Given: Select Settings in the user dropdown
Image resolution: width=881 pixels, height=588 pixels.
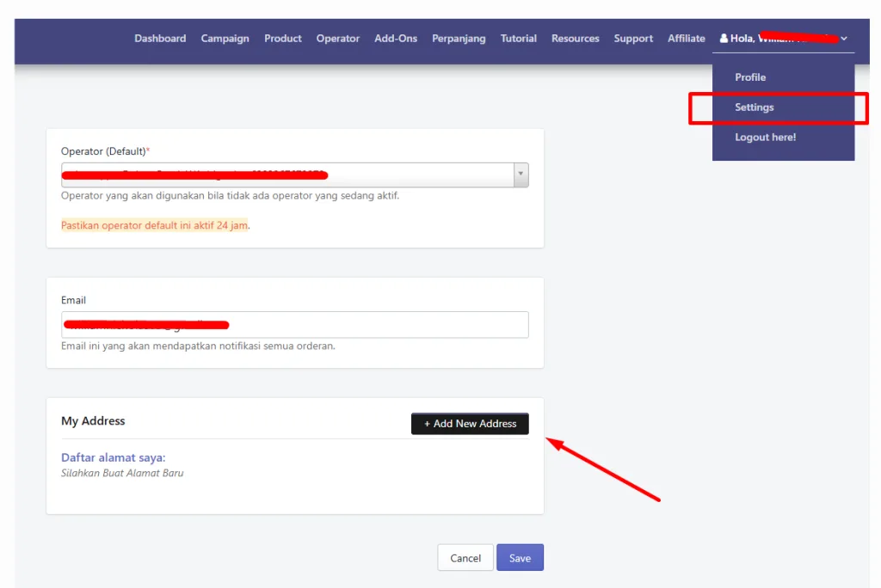Looking at the screenshot, I should (x=755, y=107).
